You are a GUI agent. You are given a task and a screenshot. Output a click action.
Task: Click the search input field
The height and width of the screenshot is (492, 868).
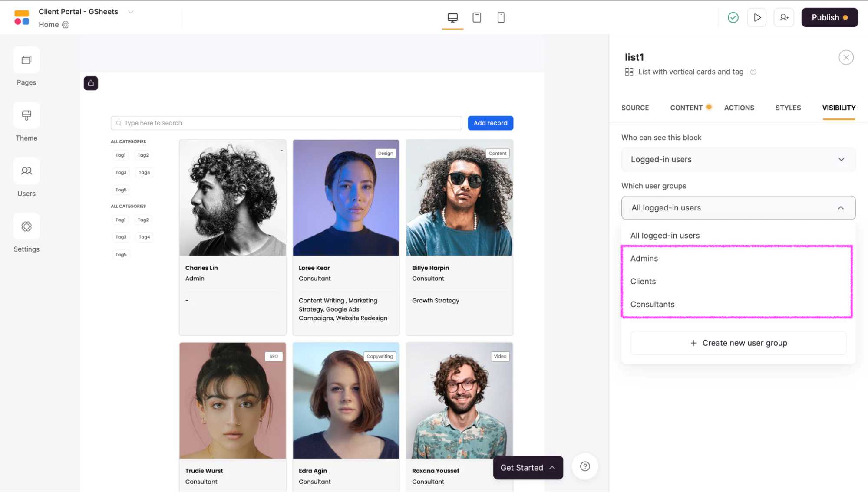[286, 123]
